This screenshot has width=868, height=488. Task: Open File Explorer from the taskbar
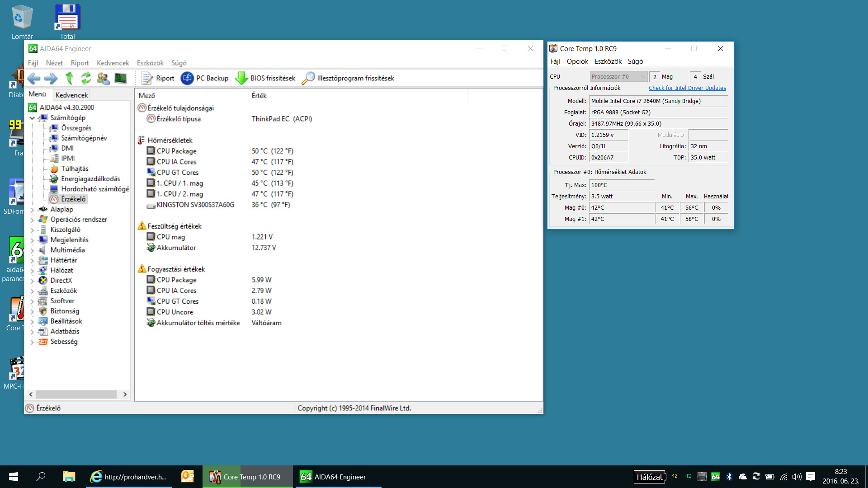(x=69, y=477)
